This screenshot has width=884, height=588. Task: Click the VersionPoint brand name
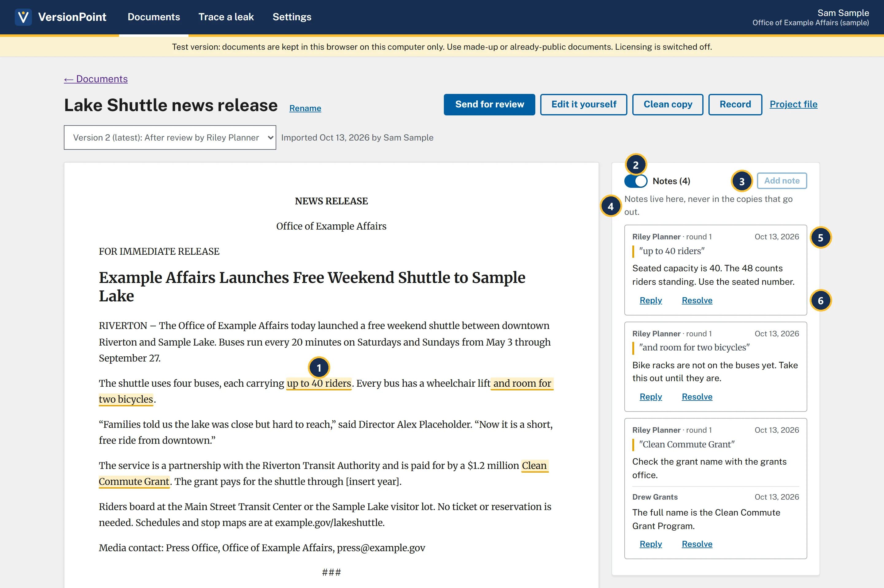point(72,17)
